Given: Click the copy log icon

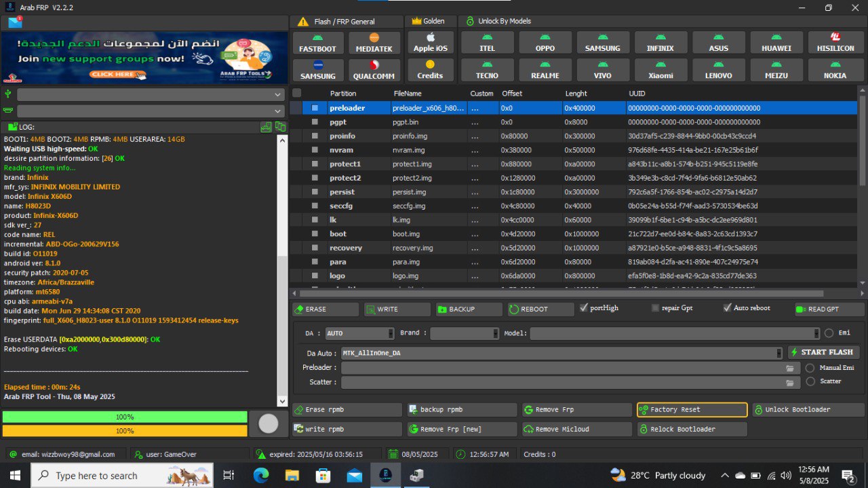Looking at the screenshot, I should tap(280, 127).
